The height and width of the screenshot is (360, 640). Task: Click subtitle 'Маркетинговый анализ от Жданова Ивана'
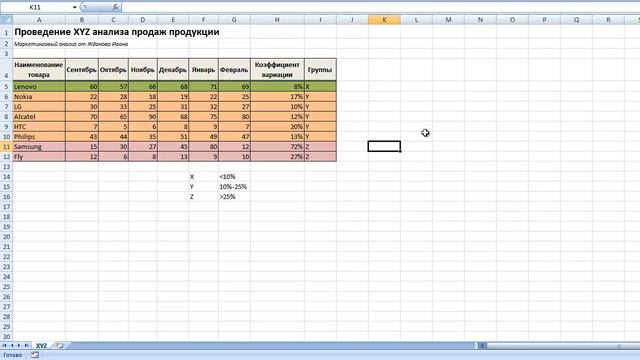(x=71, y=44)
